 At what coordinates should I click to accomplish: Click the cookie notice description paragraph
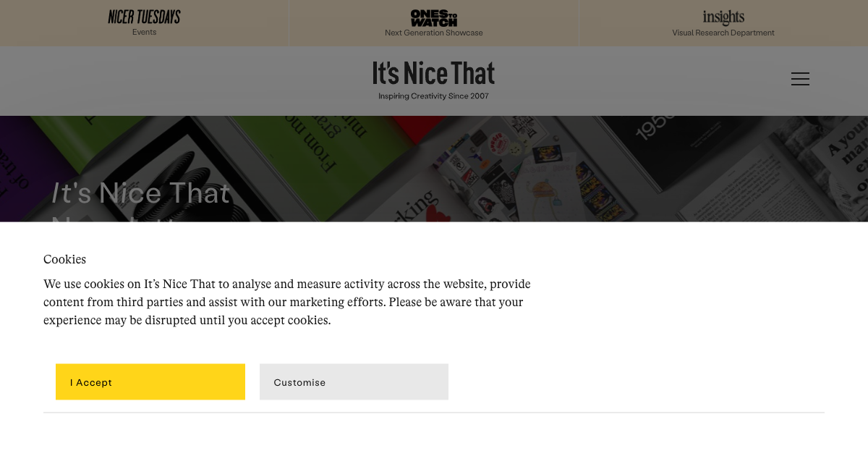pyautogui.click(x=286, y=302)
